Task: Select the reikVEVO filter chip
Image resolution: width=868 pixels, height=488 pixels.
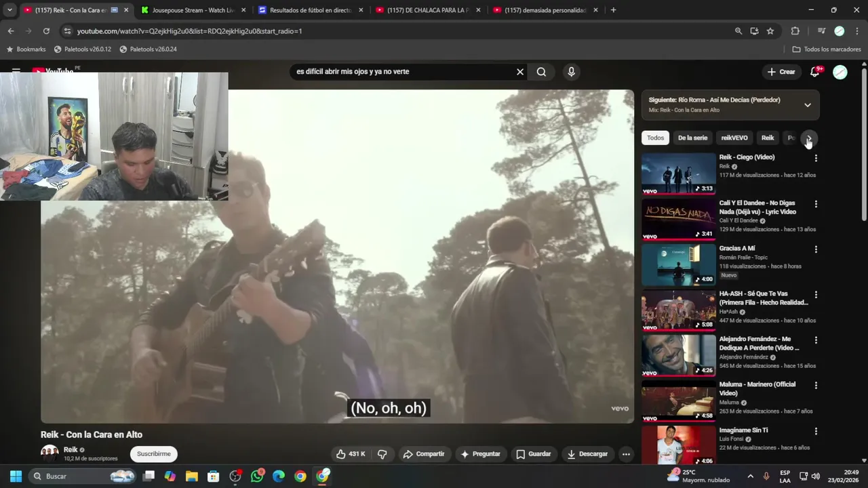Action: 734,138
